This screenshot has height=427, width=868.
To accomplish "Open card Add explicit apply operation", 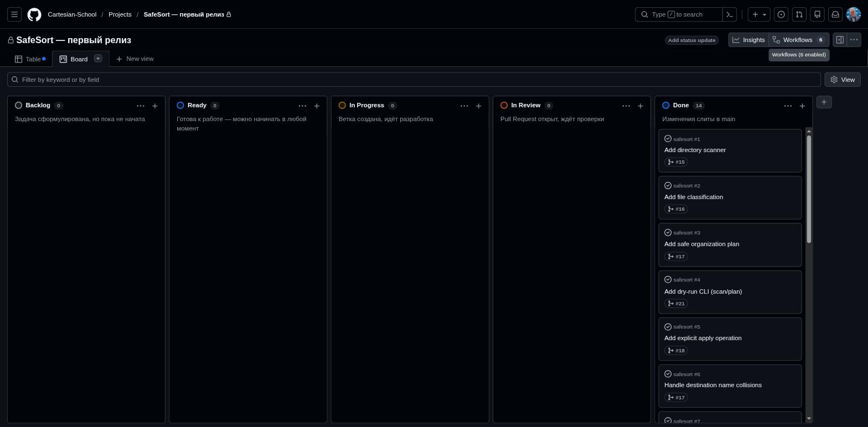I will pos(702,338).
